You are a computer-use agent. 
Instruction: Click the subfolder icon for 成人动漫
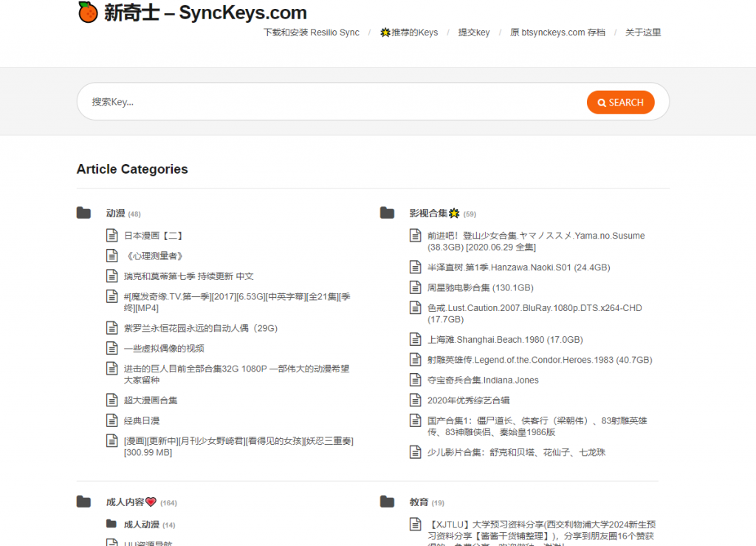110,523
